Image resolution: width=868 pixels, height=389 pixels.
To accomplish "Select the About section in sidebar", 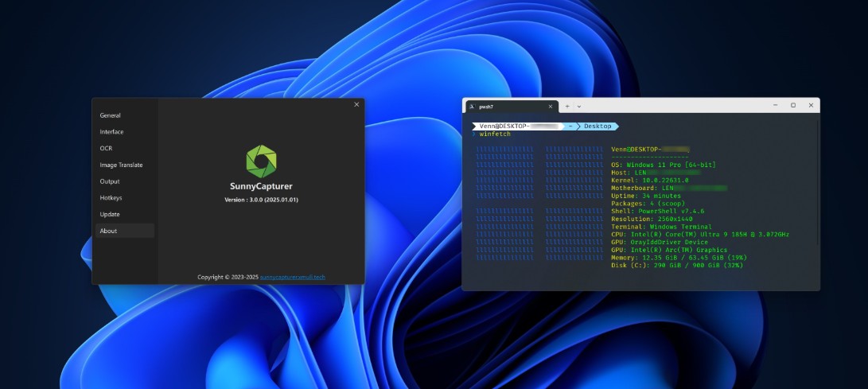I will click(x=125, y=231).
